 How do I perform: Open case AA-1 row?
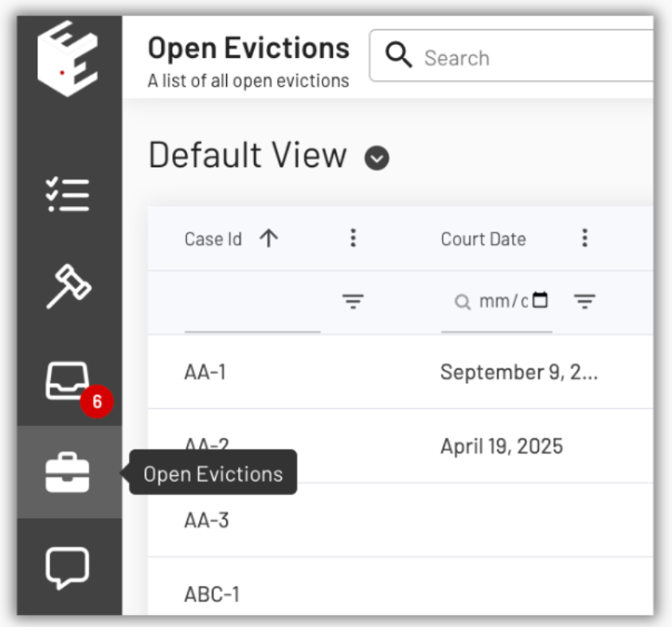(x=205, y=372)
